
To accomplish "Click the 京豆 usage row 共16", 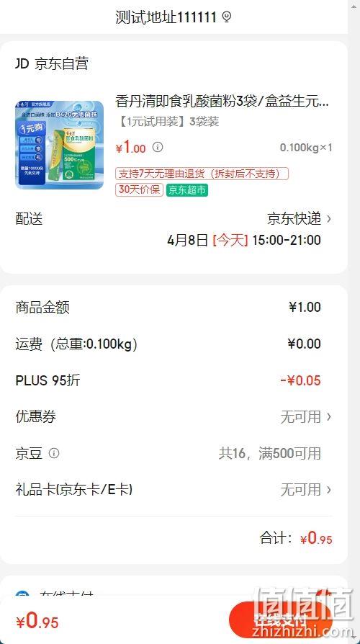I will (174, 453).
